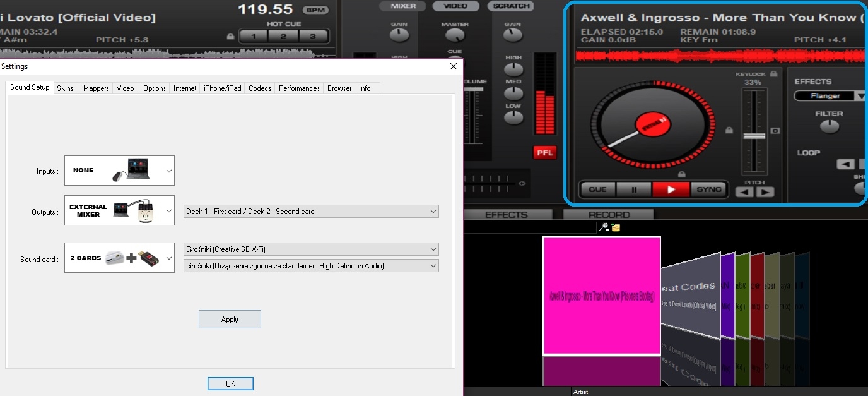Open the Video settings tab

coord(125,88)
